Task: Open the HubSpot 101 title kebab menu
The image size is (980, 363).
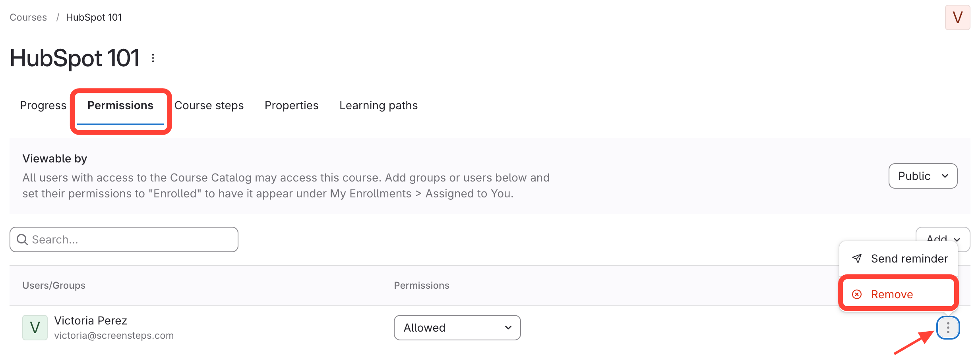Action: click(x=153, y=58)
